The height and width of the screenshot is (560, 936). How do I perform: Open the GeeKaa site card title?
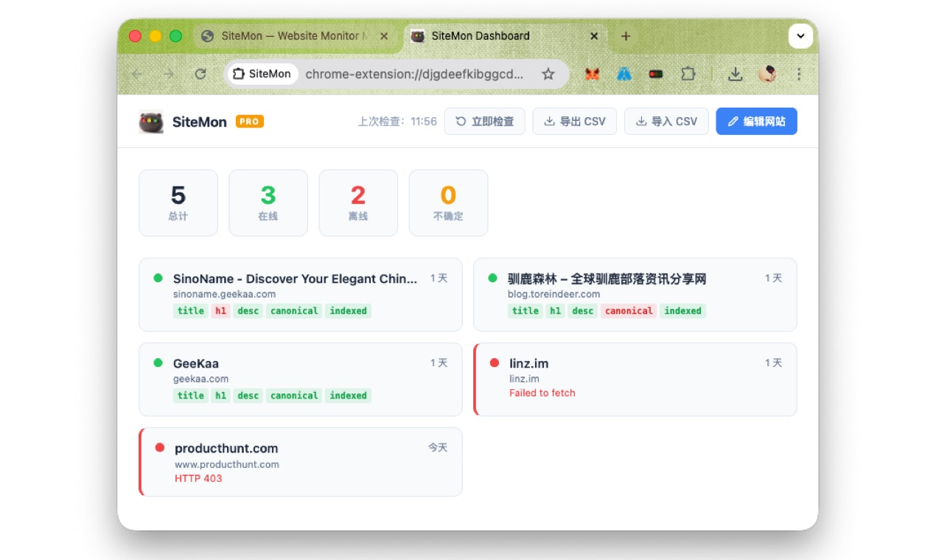pos(196,363)
